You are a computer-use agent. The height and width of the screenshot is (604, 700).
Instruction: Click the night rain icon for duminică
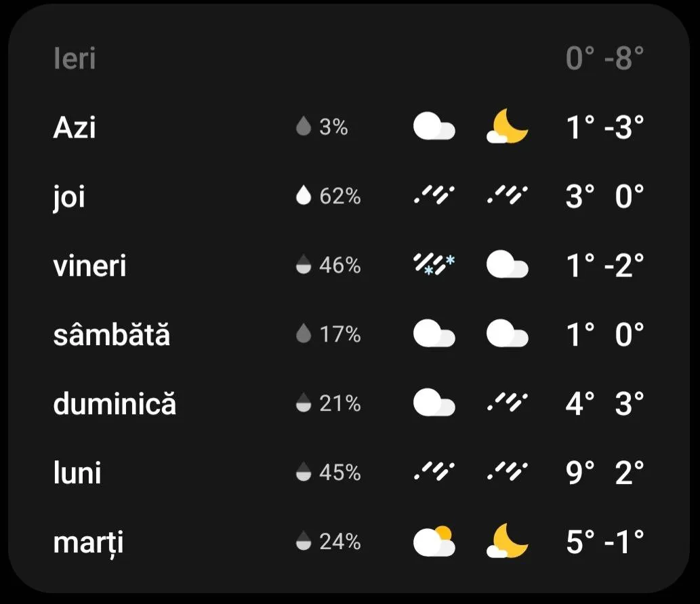(x=507, y=403)
